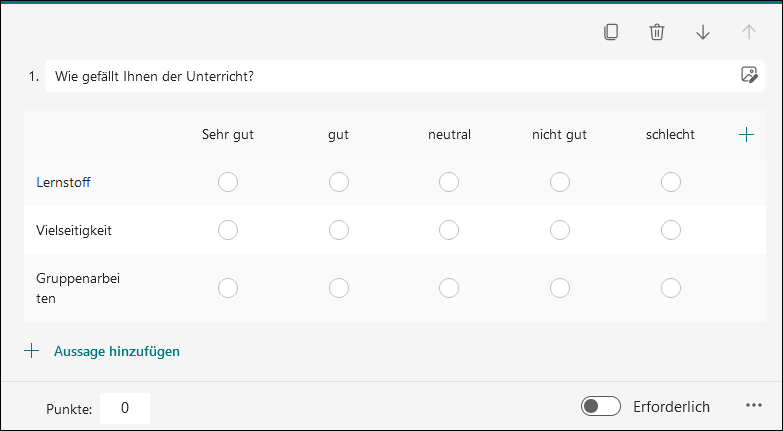Choose gut for Gruppenarbeiten
Viewport: 783px width, 431px height.
339,288
